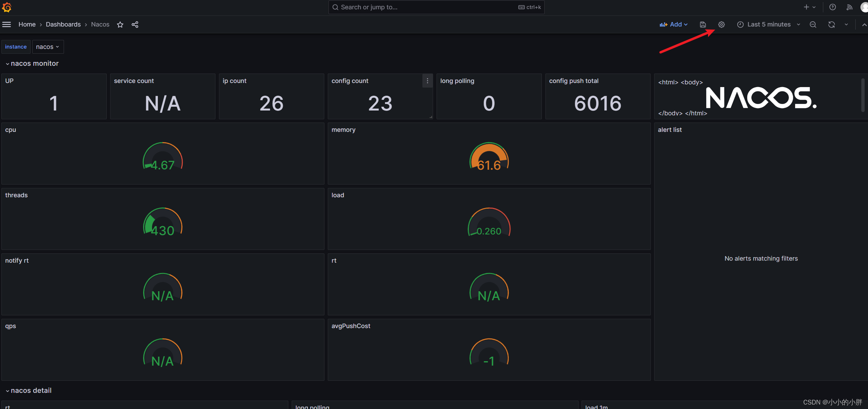Viewport: 868px width, 409px height.
Task: Open the hamburger navigation menu
Action: [x=7, y=24]
